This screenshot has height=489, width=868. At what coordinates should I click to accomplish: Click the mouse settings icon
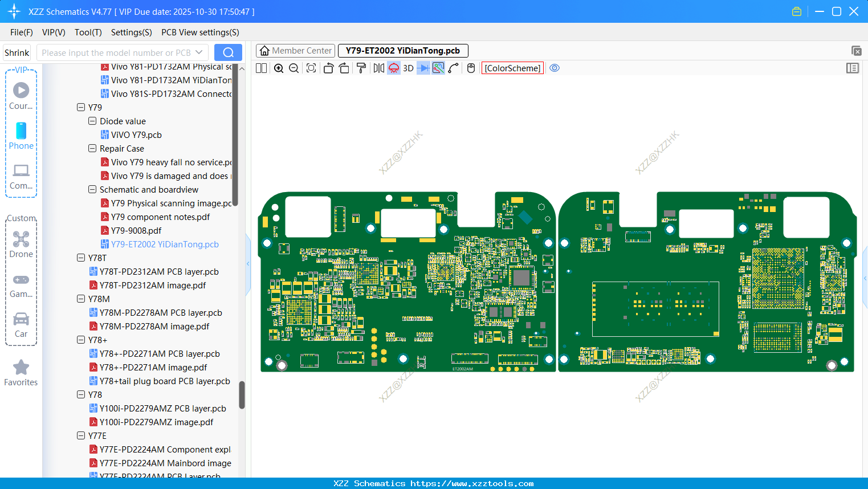click(x=471, y=68)
